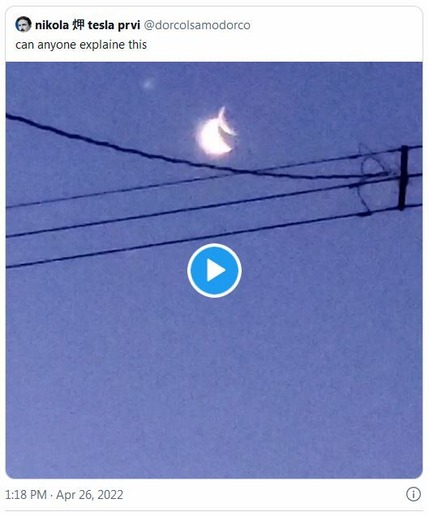
Task: Click the kanji symbol in display name
Action: coord(78,25)
